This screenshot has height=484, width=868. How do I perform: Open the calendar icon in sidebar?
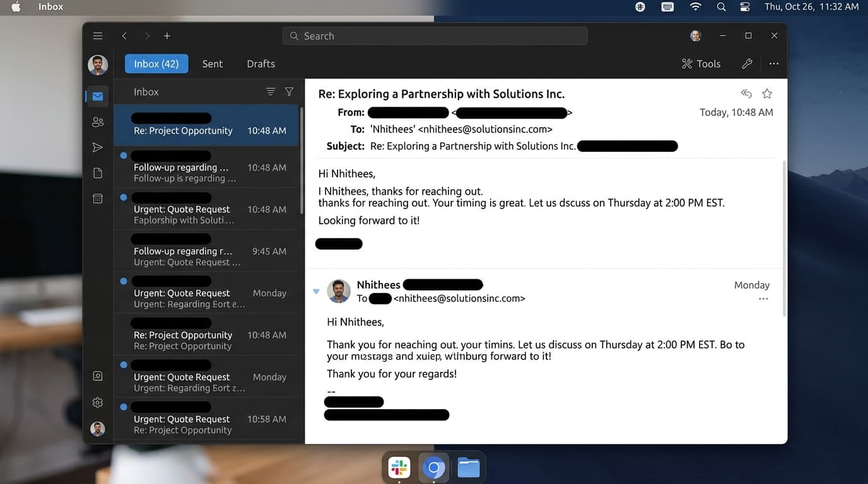tap(98, 199)
